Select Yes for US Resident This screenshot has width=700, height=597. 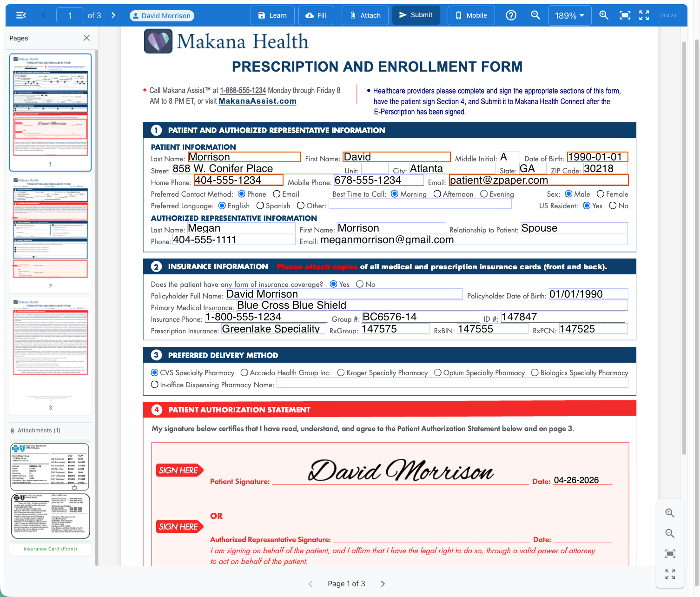[x=587, y=206]
